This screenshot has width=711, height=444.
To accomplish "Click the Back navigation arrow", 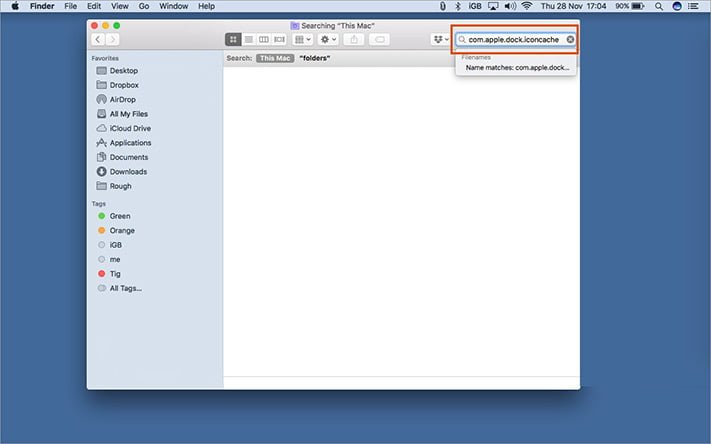I will click(98, 39).
